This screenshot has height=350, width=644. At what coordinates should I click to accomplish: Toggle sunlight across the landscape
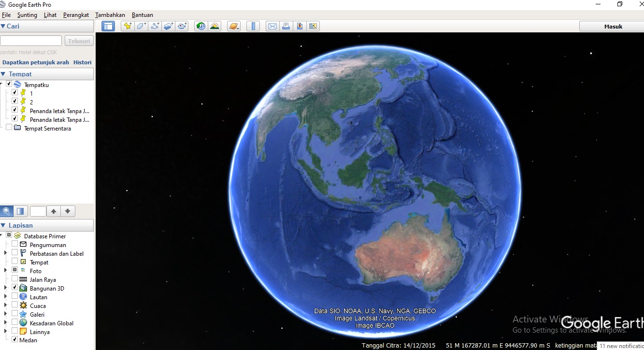(x=215, y=26)
